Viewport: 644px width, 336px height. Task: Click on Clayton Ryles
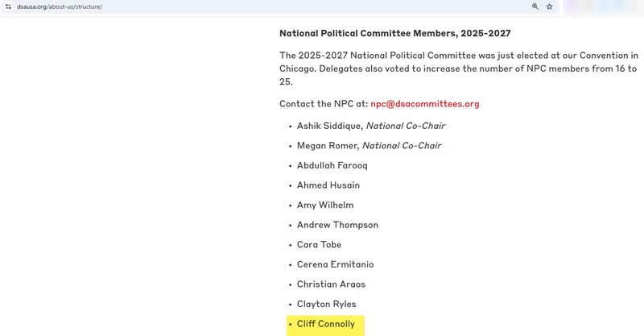tap(326, 304)
